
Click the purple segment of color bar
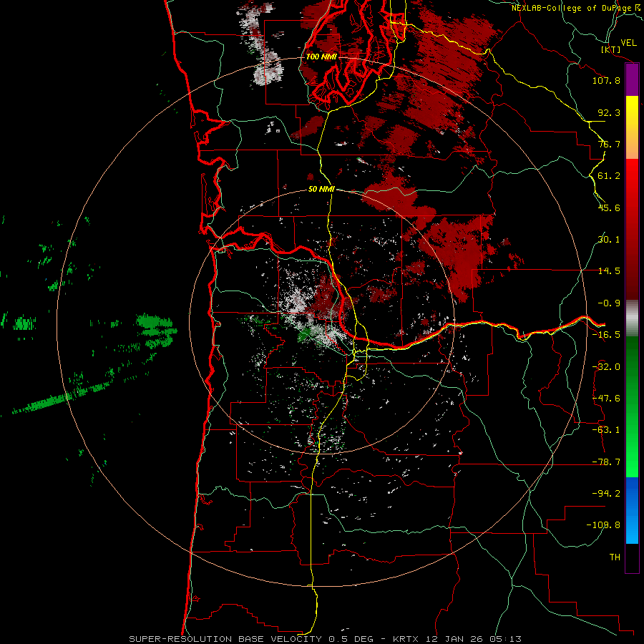pos(632,80)
